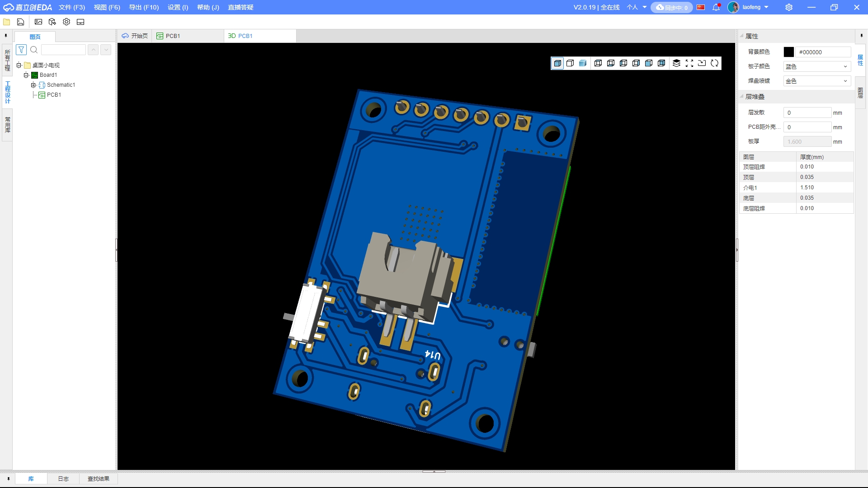Viewport: 868px width, 488px height.
Task: Open the laofeng account dropdown arrow
Action: point(766,7)
